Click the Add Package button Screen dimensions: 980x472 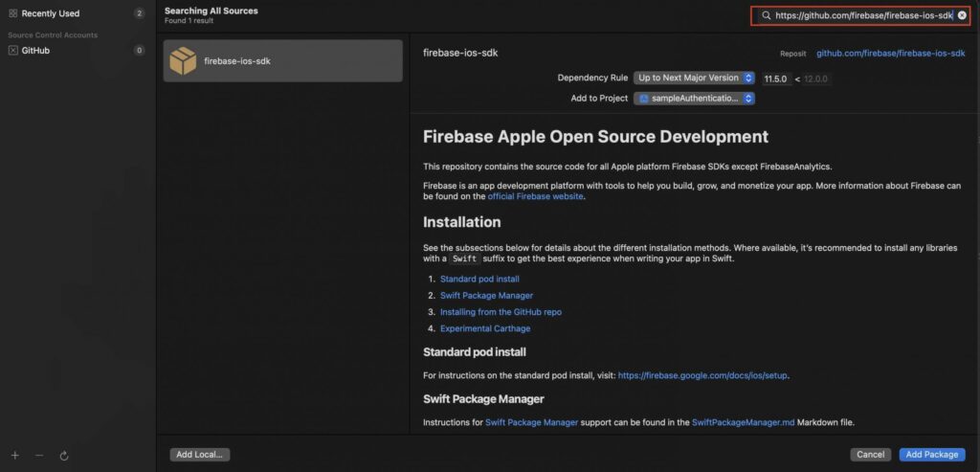click(x=932, y=455)
